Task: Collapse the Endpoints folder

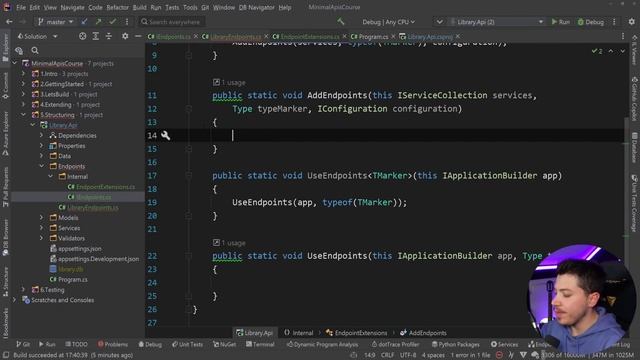Action: pyautogui.click(x=41, y=166)
